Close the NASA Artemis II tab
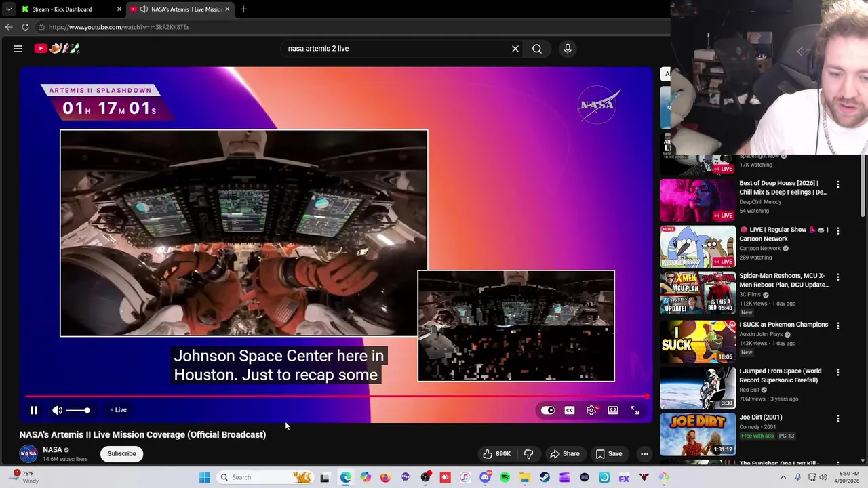 point(227,9)
